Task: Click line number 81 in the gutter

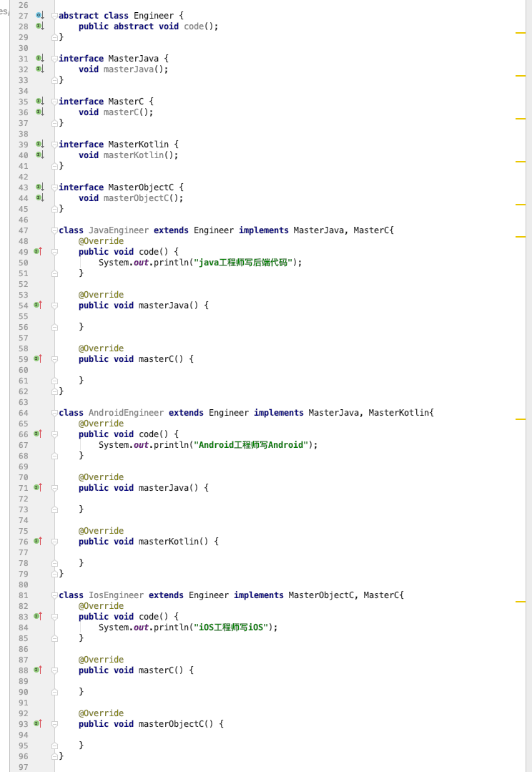Action: pyautogui.click(x=23, y=595)
